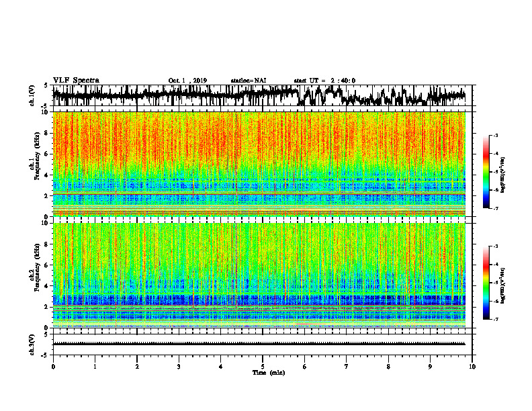532x411 pixels.
Task: Click time axis tick label '1'
Action: click(x=95, y=367)
